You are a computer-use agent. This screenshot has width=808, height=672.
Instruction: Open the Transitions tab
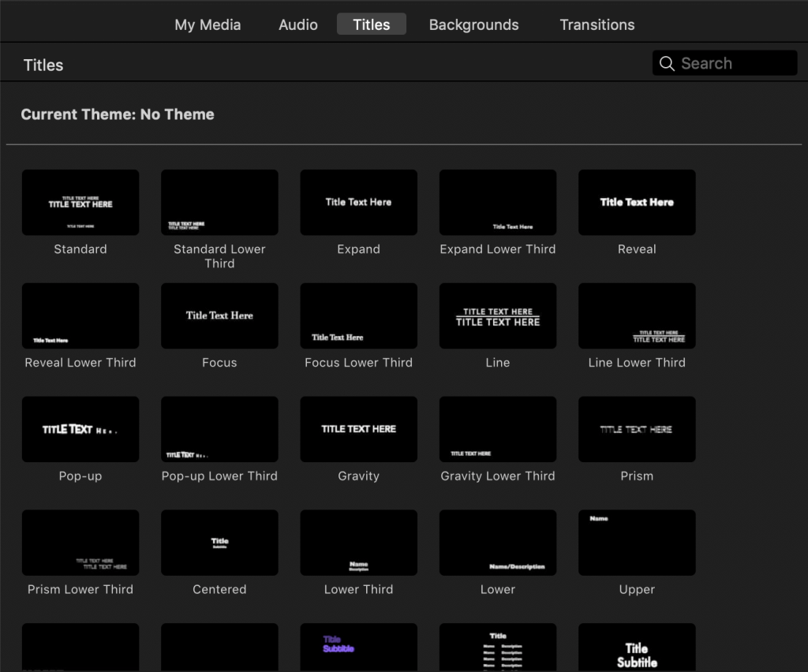pos(597,24)
